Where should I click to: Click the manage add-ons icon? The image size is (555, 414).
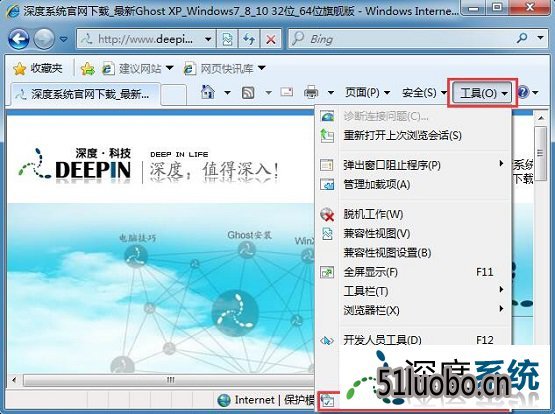point(327,184)
